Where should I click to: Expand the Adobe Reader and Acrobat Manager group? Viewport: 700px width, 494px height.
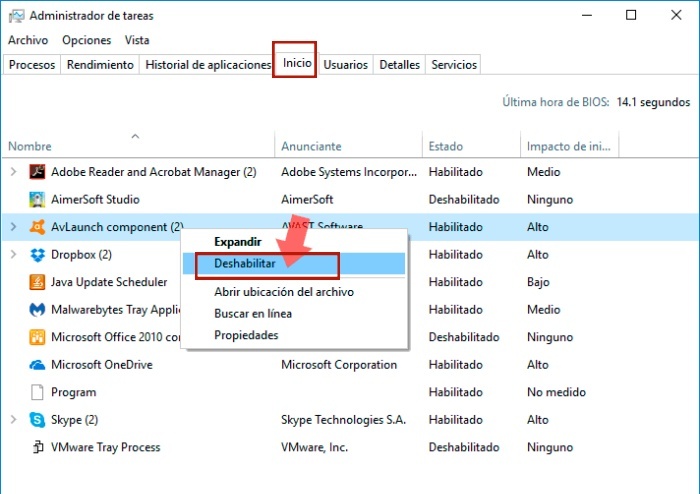[x=13, y=172]
